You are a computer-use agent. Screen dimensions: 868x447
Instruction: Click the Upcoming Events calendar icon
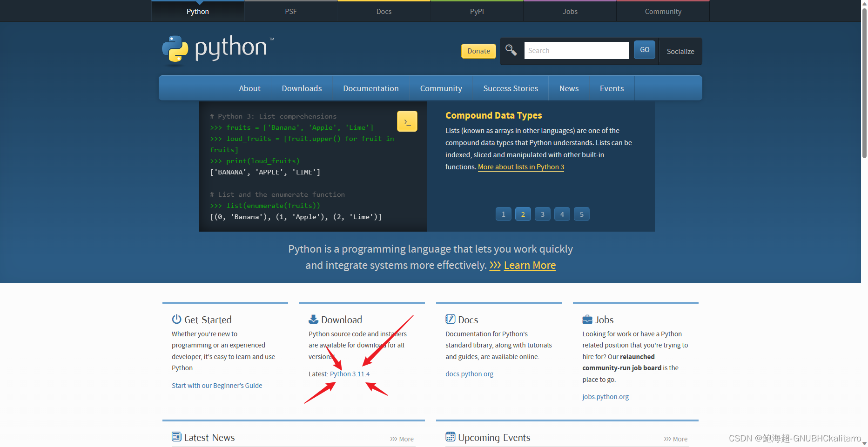(450, 437)
